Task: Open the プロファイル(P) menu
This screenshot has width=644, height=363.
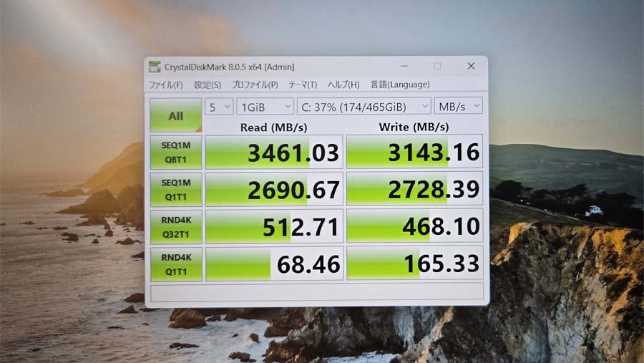Action: 255,84
